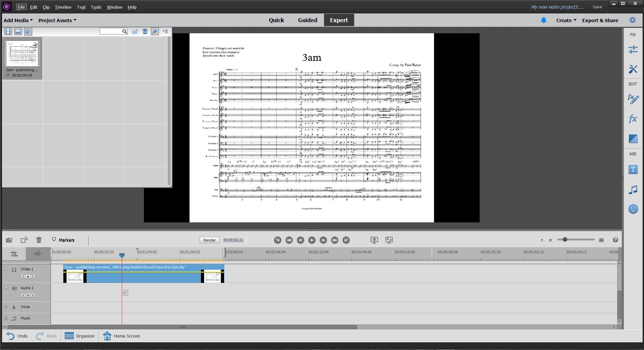Open Add Media dropdown
Viewport: 644px width, 350px height.
coord(18,20)
